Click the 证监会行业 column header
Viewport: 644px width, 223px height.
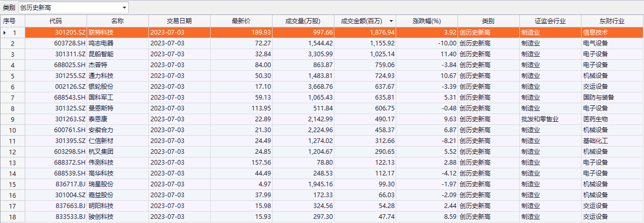coord(550,21)
